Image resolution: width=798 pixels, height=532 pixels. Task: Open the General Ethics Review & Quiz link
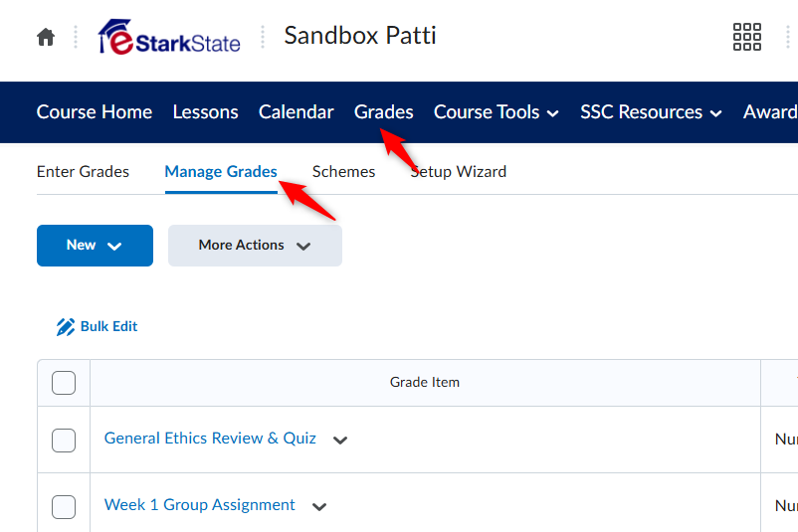coord(210,439)
